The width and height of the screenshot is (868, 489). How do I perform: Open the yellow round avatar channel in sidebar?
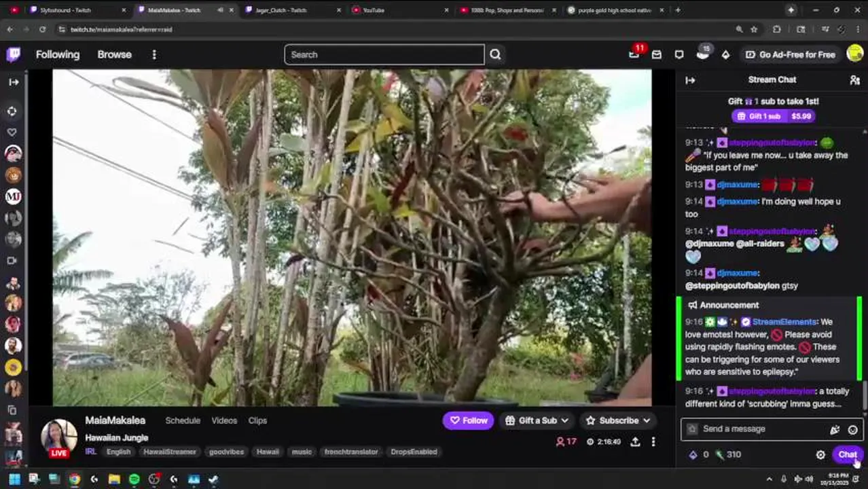click(13, 367)
